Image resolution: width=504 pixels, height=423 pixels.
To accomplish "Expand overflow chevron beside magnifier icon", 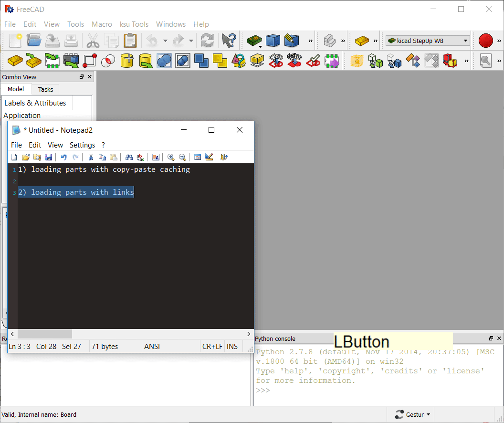I will [x=499, y=61].
